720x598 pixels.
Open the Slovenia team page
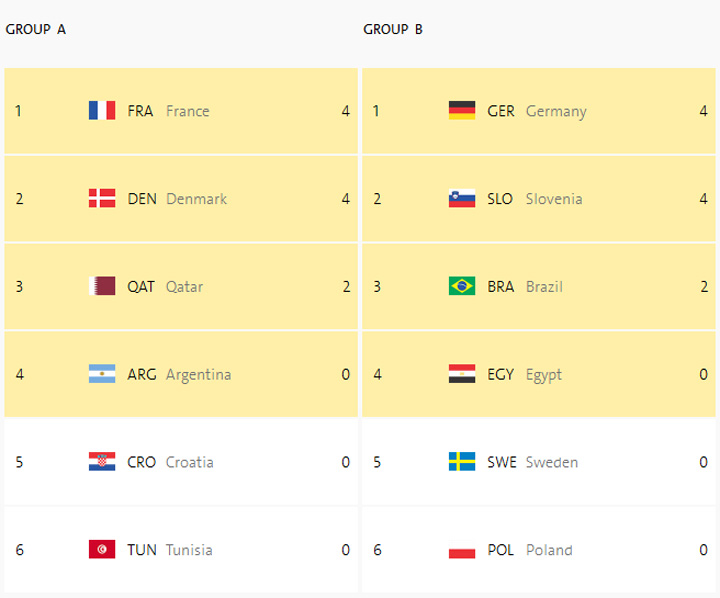pyautogui.click(x=554, y=199)
